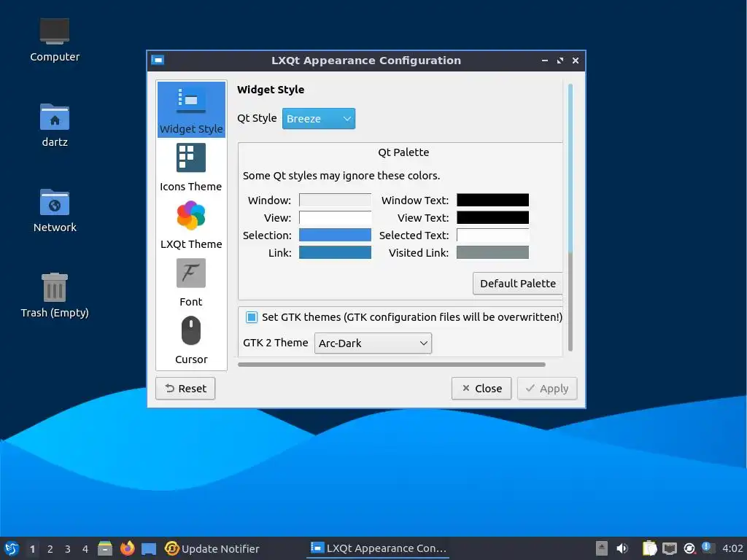Select LXQt Appearance Con... taskbar entry
Viewport: 747px width, 560px height.
coord(378,548)
